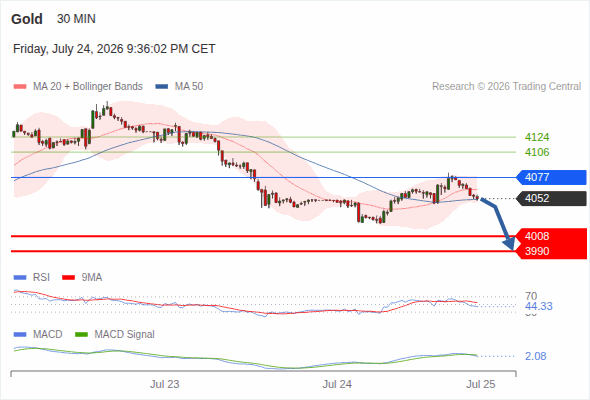Image resolution: width=590 pixels, height=400 pixels.
Task: Click the MA 50 blue legend swatch
Action: point(162,87)
